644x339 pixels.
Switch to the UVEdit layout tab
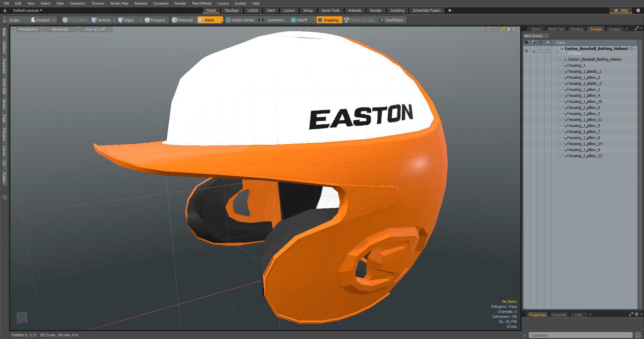pyautogui.click(x=253, y=10)
